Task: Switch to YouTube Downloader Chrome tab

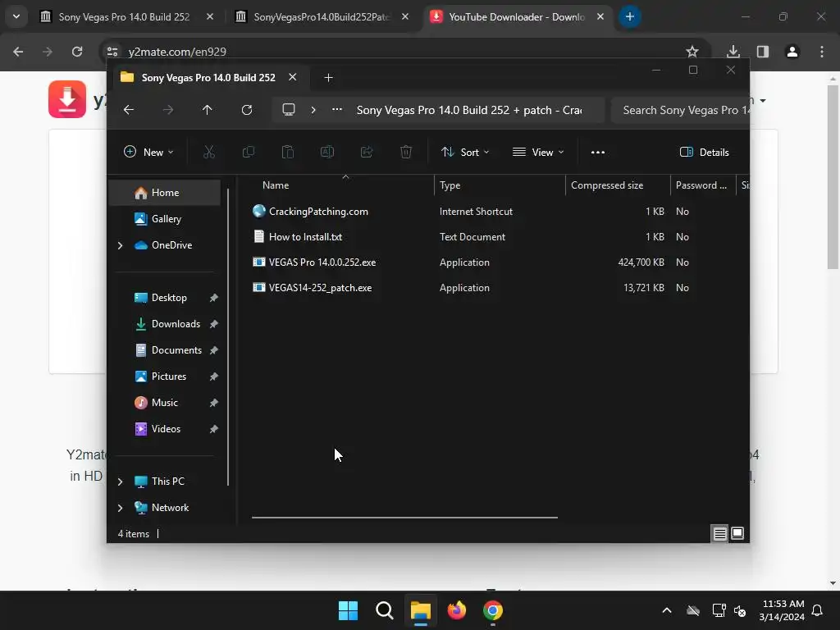Action: [517, 17]
